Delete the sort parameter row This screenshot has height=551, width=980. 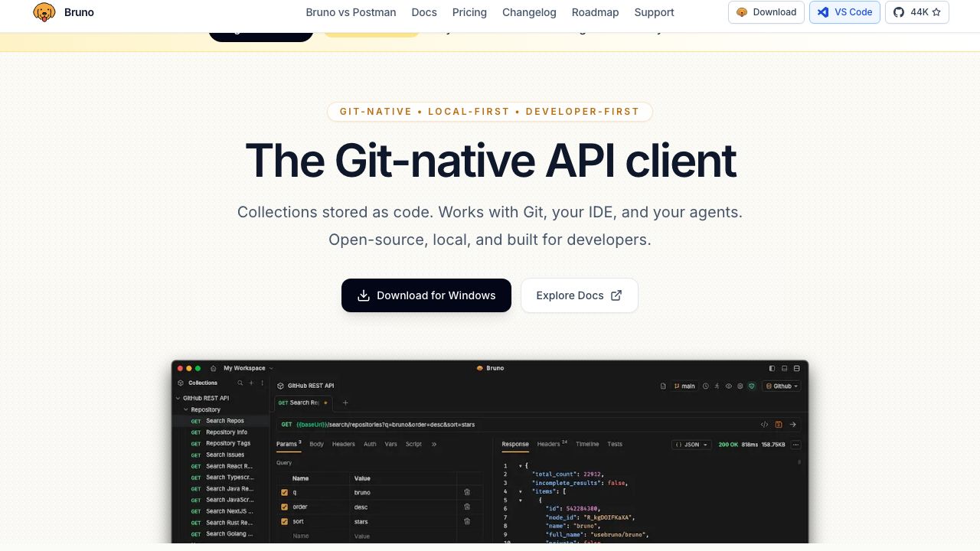[467, 521]
